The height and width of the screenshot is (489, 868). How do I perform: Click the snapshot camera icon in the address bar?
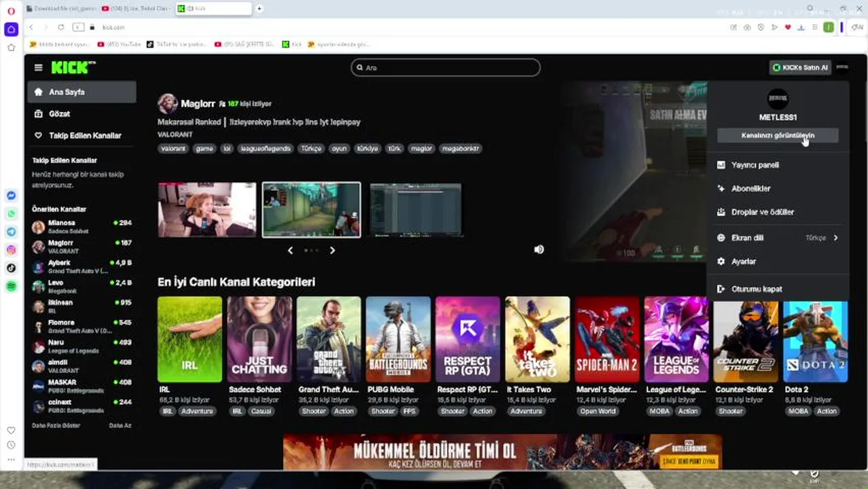(x=747, y=27)
